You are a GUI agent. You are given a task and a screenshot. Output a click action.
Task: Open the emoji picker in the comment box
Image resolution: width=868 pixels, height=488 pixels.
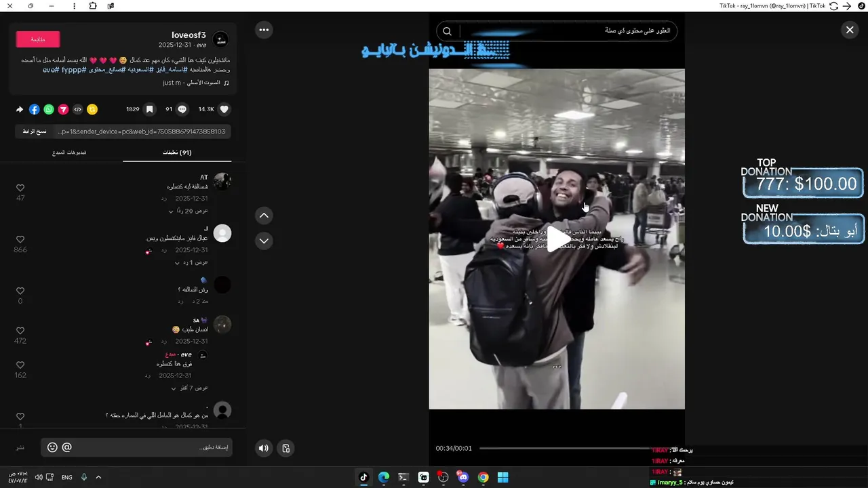52,447
